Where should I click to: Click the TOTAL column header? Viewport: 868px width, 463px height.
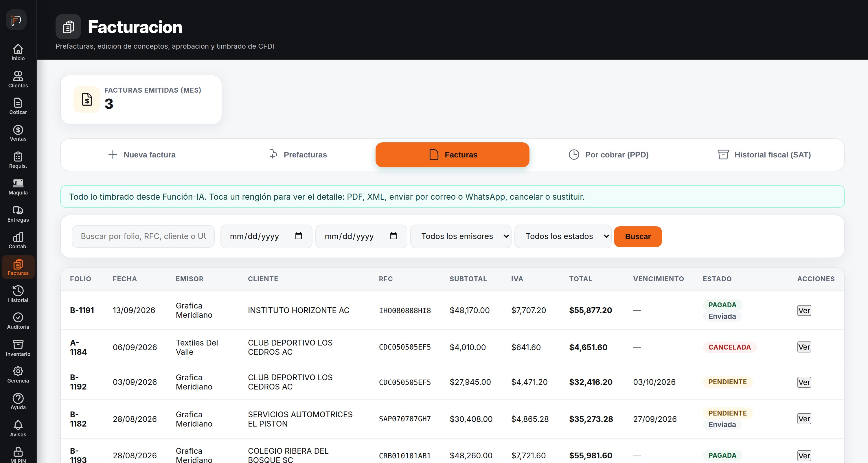tap(581, 279)
